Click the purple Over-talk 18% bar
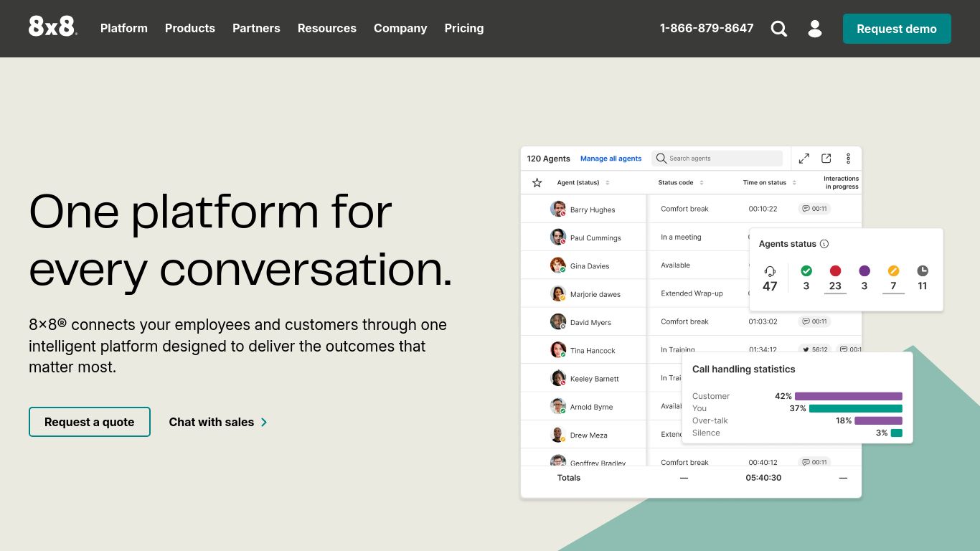This screenshot has width=980, height=551. [879, 420]
